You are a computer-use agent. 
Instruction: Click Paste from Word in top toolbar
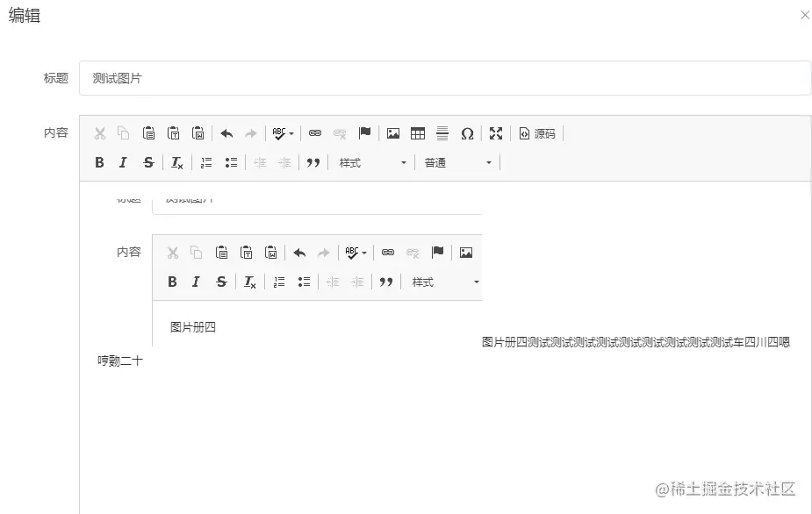tap(198, 133)
